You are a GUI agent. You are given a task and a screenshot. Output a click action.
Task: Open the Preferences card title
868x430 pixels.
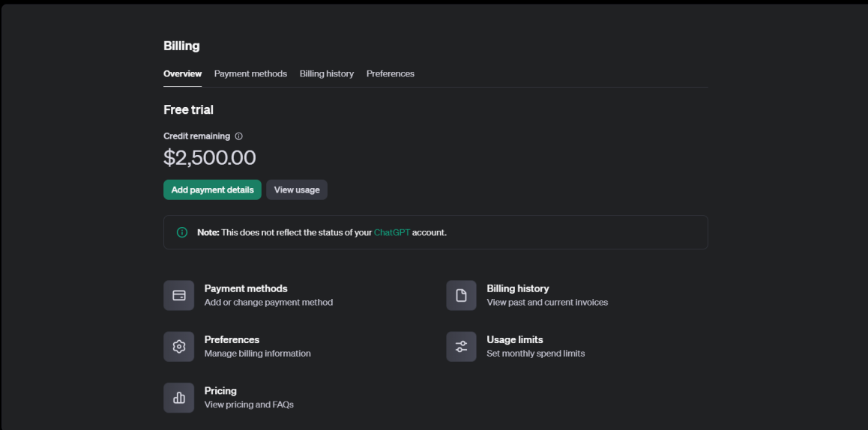(232, 339)
